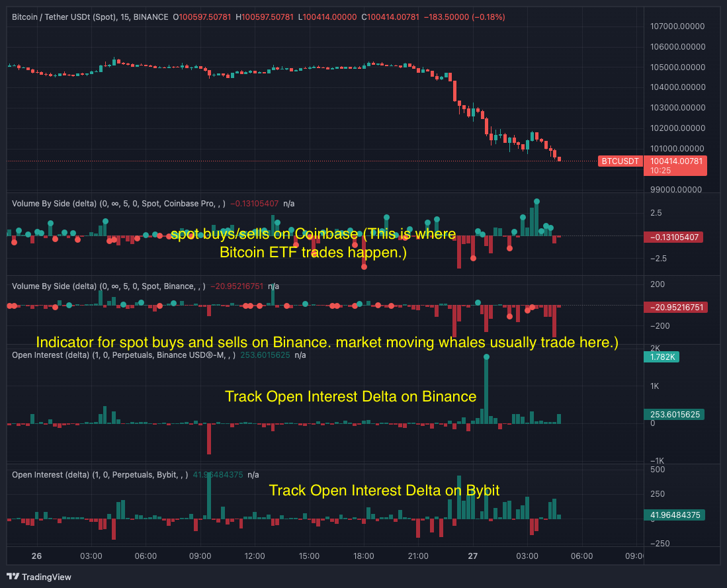This screenshot has height=588, width=727.
Task: Click the red −20.95216751 axis value tag
Action: click(x=676, y=307)
